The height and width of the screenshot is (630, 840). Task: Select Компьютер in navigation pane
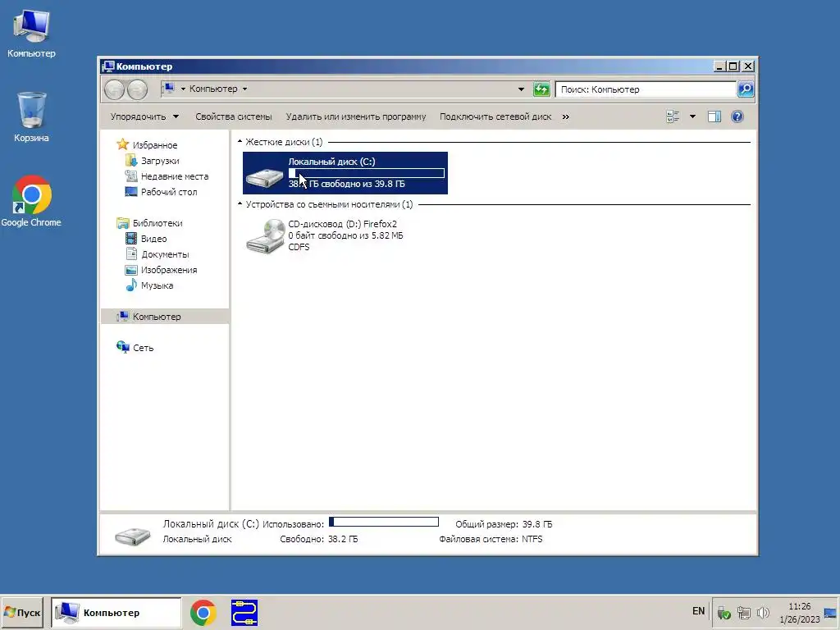coord(165,316)
